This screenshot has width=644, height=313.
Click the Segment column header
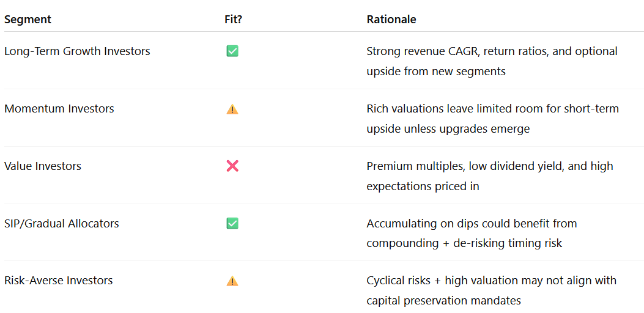point(28,19)
